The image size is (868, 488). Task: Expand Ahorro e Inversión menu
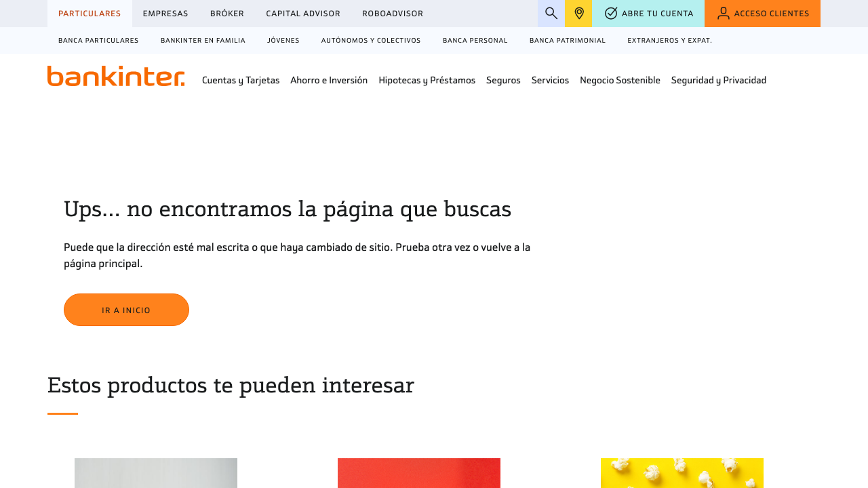(329, 80)
